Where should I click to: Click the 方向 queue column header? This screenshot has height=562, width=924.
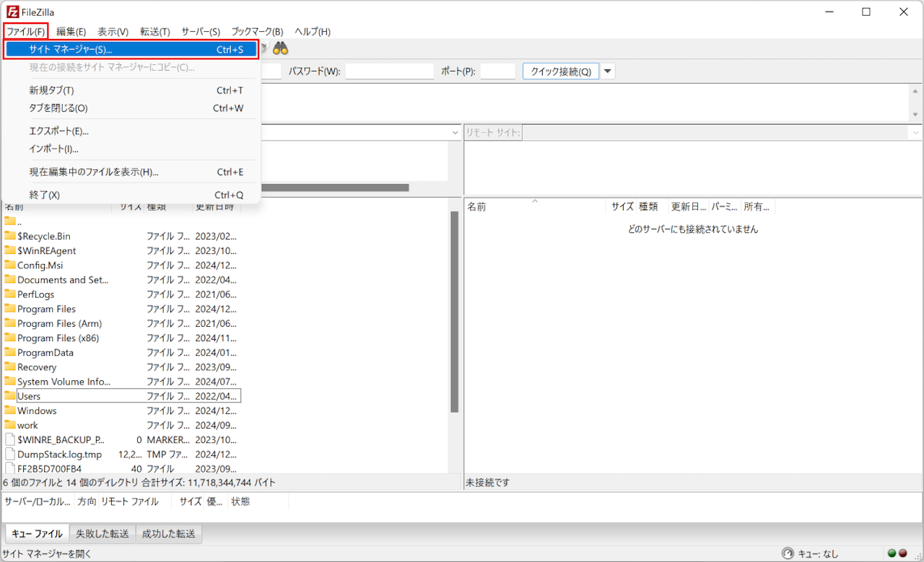point(87,501)
